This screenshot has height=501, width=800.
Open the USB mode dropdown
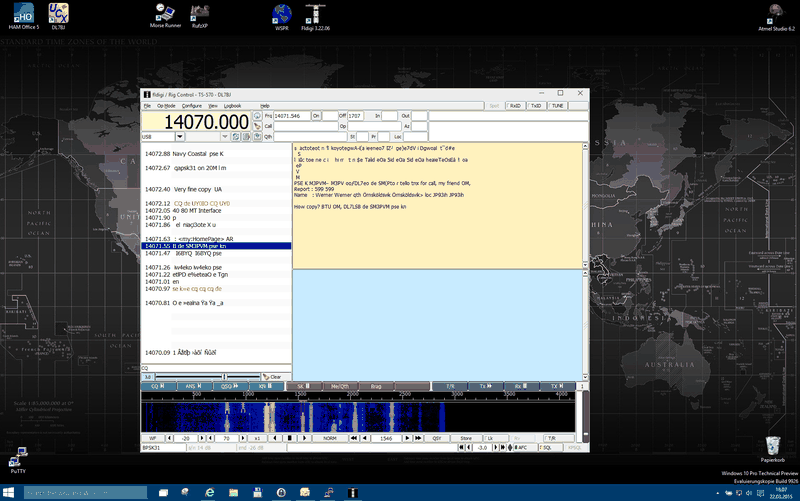coord(180,137)
